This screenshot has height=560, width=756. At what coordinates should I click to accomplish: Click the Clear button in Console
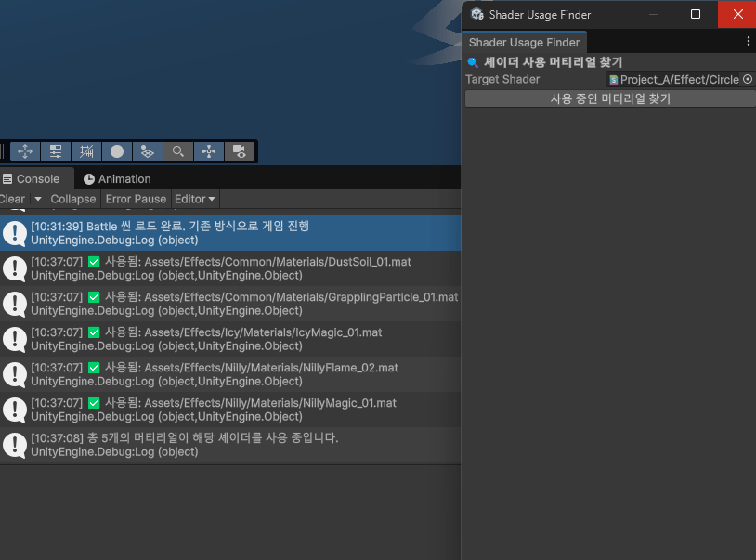[x=12, y=199]
